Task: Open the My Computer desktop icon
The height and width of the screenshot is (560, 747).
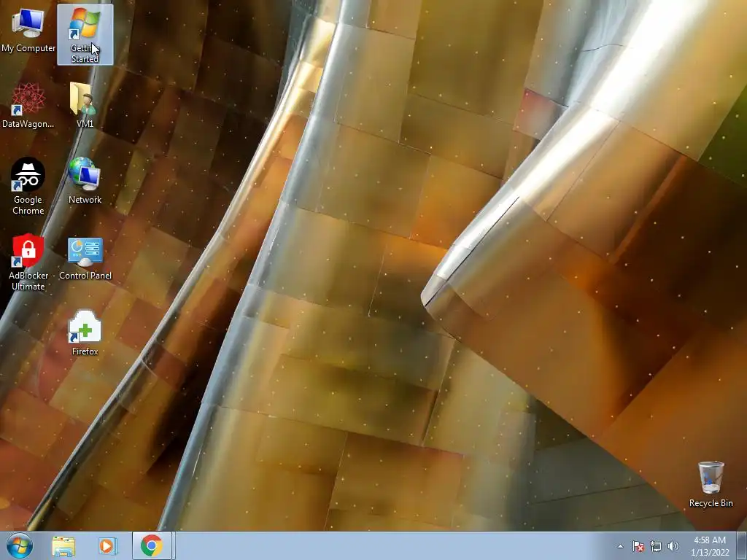Action: click(28, 30)
